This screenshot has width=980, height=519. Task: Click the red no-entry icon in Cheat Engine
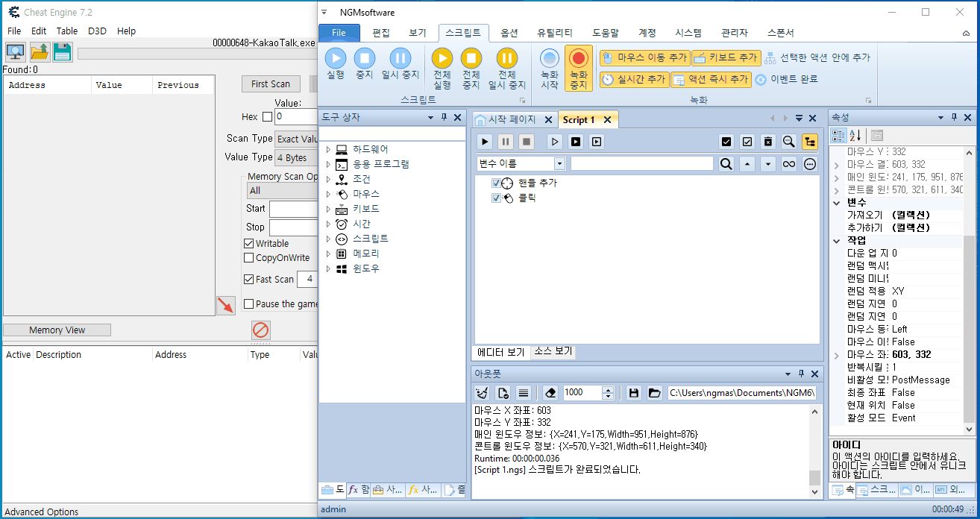[x=261, y=330]
